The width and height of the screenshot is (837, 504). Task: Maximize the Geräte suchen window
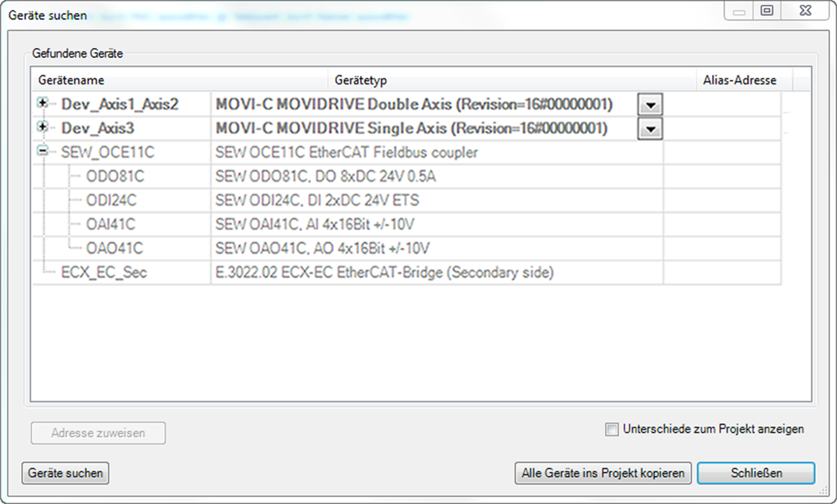(767, 11)
